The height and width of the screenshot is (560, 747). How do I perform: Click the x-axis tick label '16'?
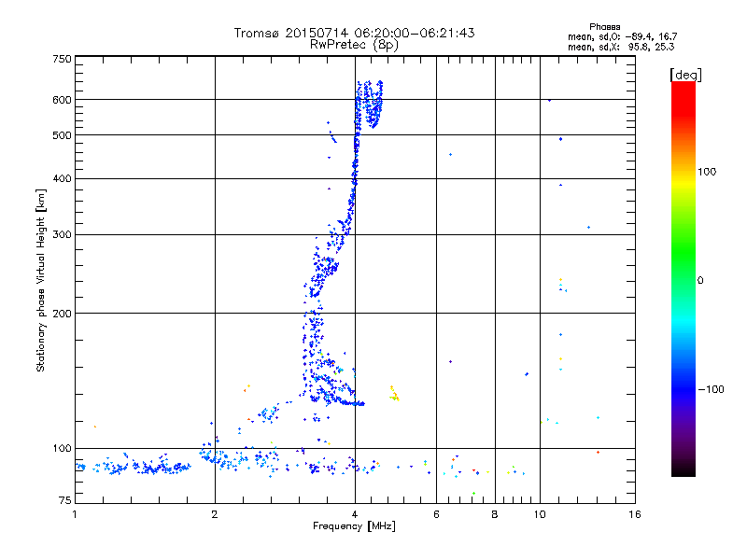pos(635,514)
